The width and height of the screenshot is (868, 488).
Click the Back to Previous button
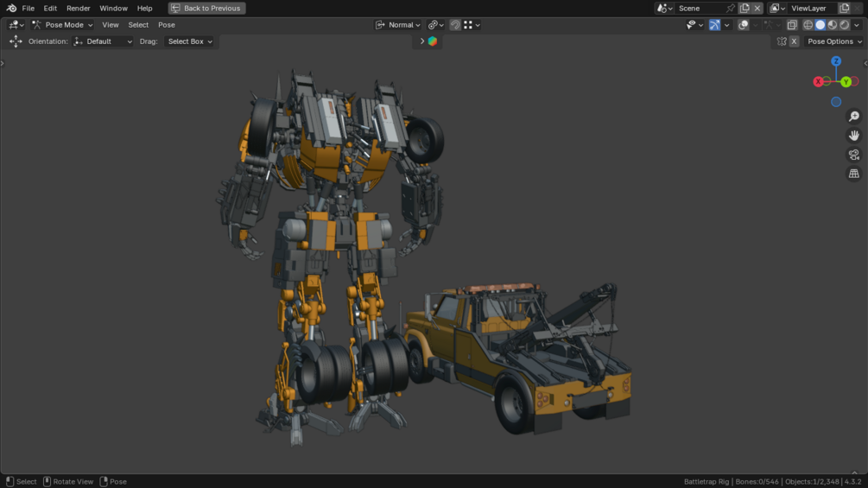206,9
